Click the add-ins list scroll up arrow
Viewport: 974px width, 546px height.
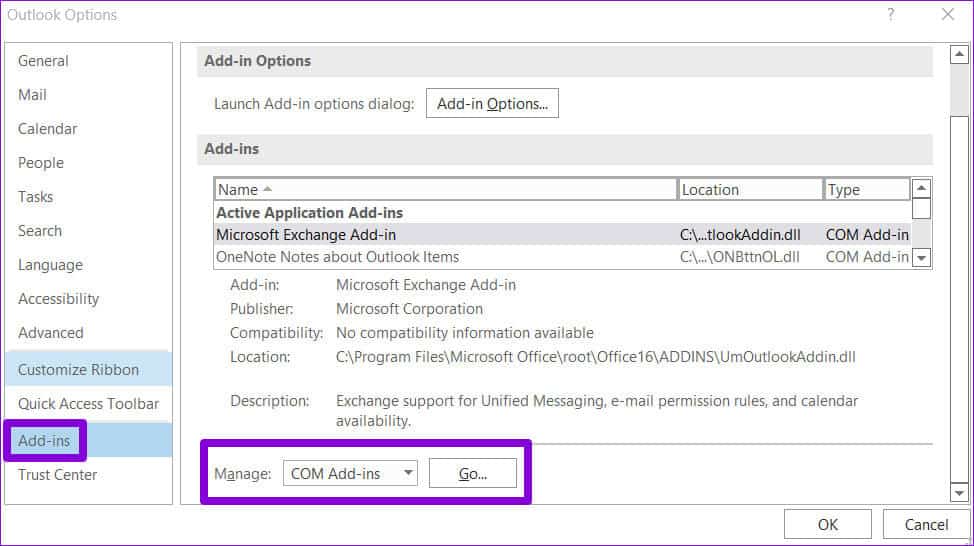(x=921, y=188)
